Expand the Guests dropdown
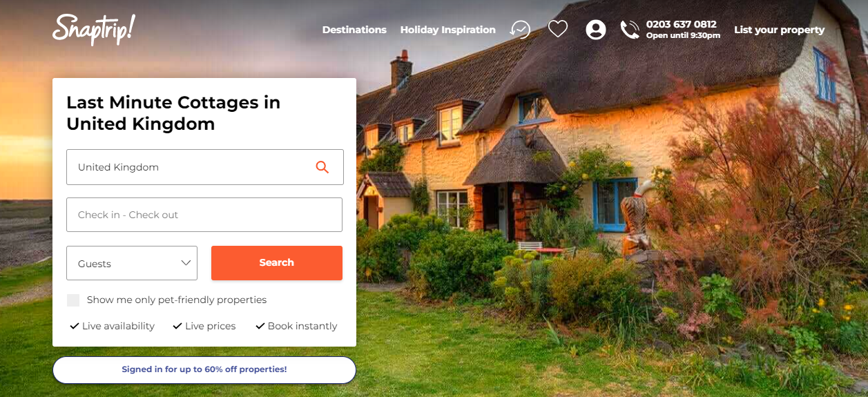Viewport: 868px width, 397px height. tap(132, 263)
